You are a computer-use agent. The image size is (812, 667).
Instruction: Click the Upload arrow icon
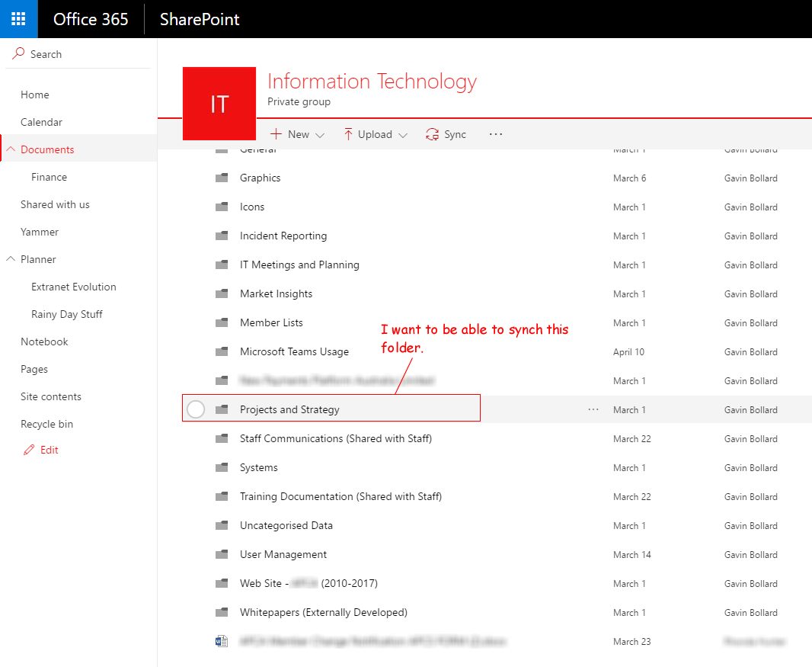[347, 133]
